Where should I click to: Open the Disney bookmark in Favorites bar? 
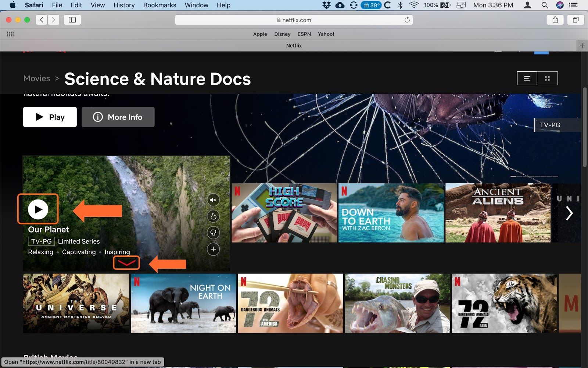click(282, 34)
